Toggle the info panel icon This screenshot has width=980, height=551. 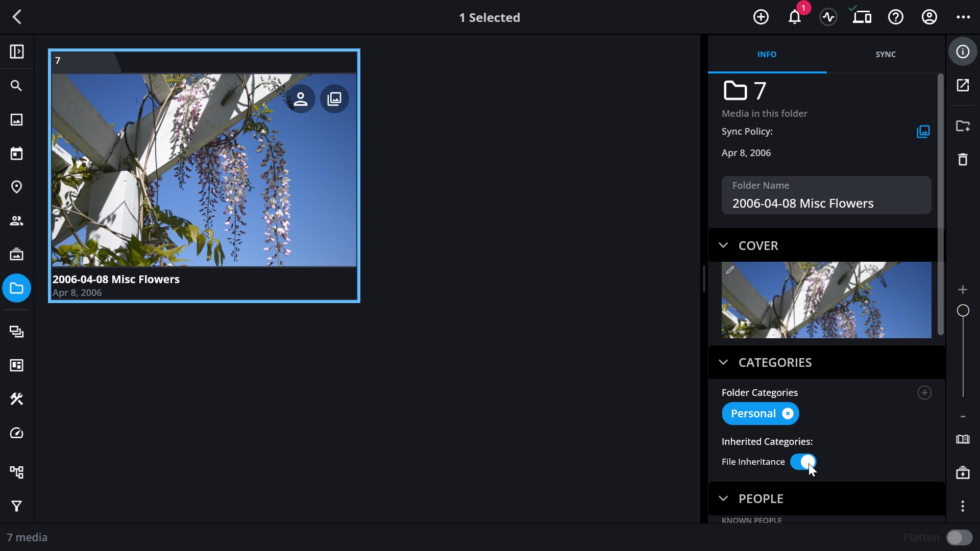tap(963, 52)
